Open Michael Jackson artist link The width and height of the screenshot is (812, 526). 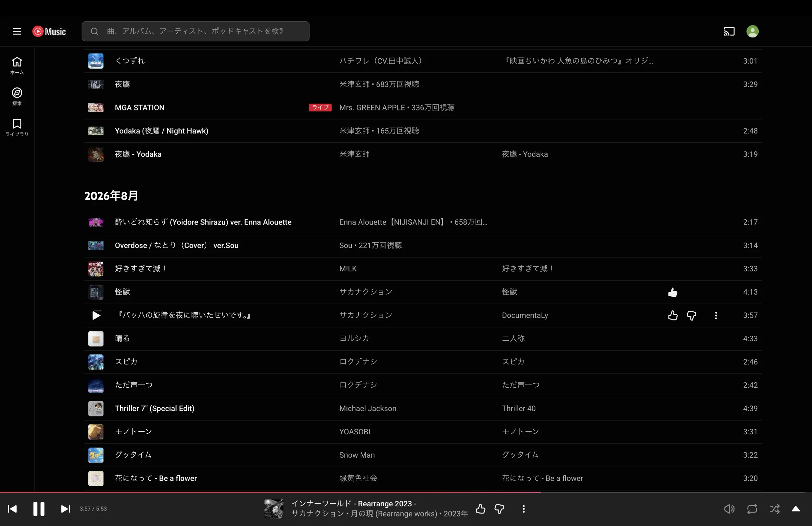click(x=368, y=408)
